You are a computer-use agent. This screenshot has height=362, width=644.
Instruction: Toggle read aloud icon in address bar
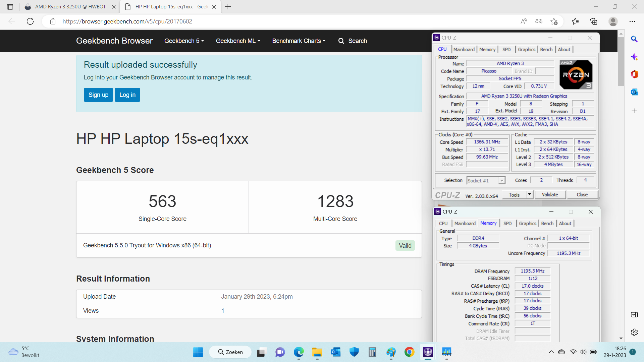(x=524, y=21)
